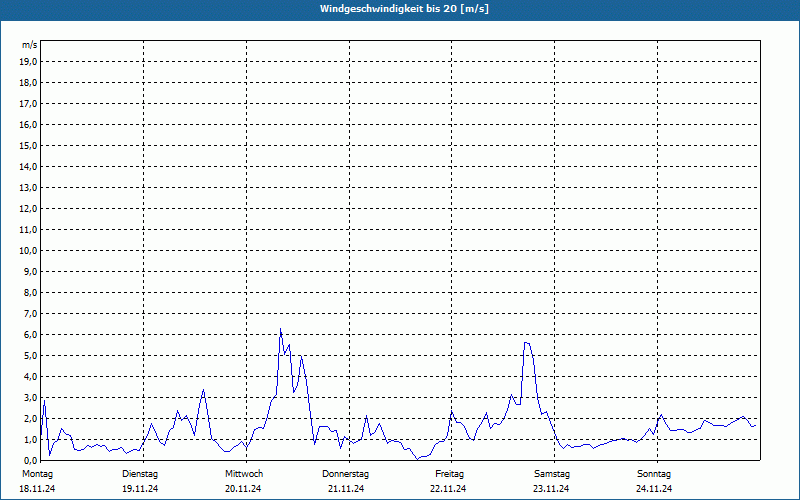
Task: Select the date label 24.11.24
Action: 654,489
